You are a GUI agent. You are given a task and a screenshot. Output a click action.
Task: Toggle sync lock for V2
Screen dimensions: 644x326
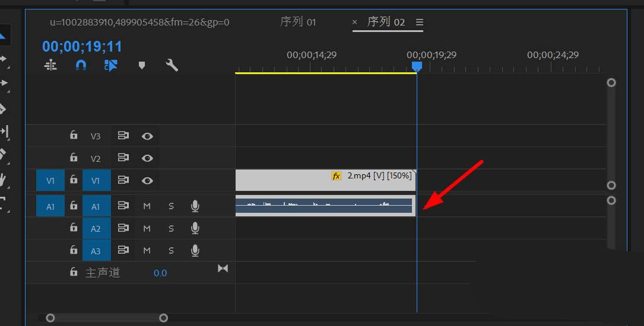pyautogui.click(x=123, y=158)
